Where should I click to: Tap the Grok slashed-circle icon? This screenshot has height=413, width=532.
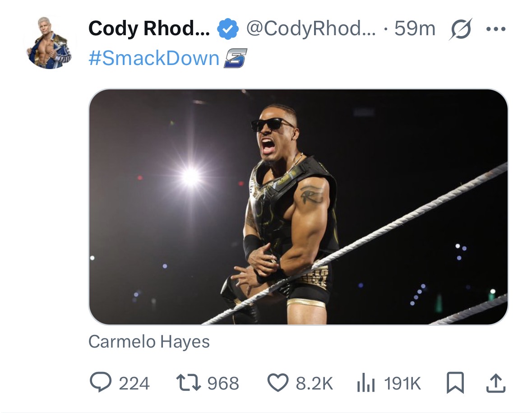(x=460, y=29)
